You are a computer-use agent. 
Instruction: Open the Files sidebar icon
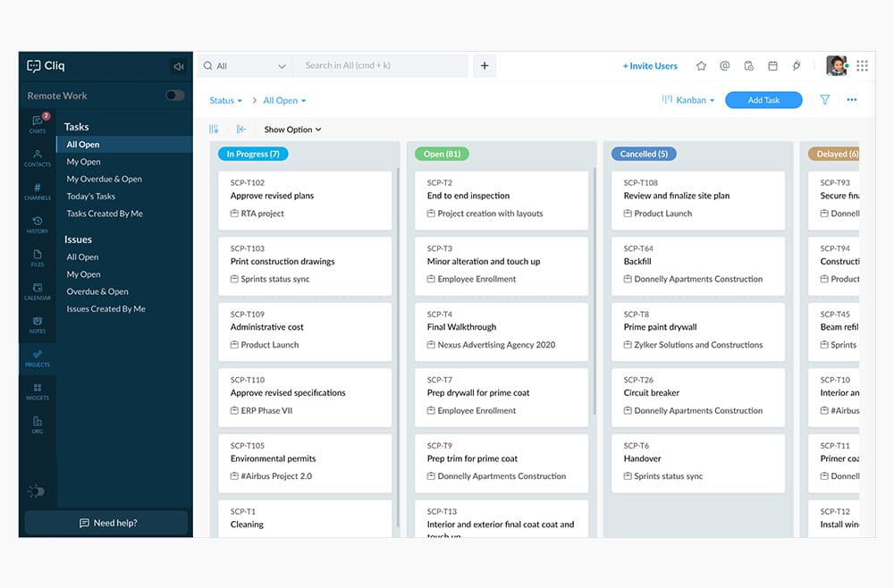point(38,258)
